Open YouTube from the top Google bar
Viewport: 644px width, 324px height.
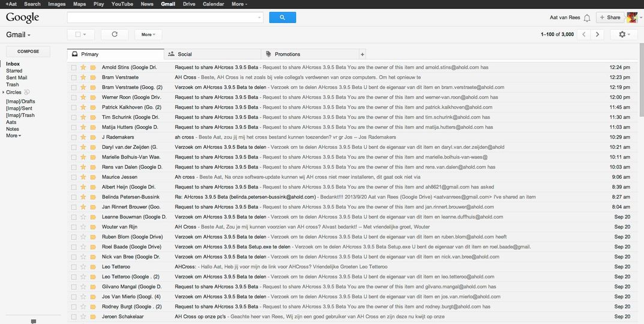[122, 4]
